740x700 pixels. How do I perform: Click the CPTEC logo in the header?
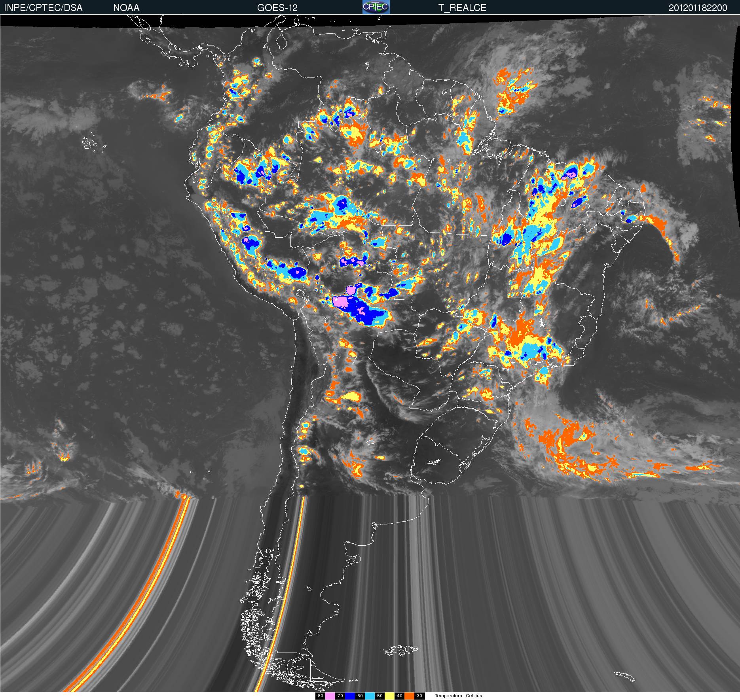point(376,7)
